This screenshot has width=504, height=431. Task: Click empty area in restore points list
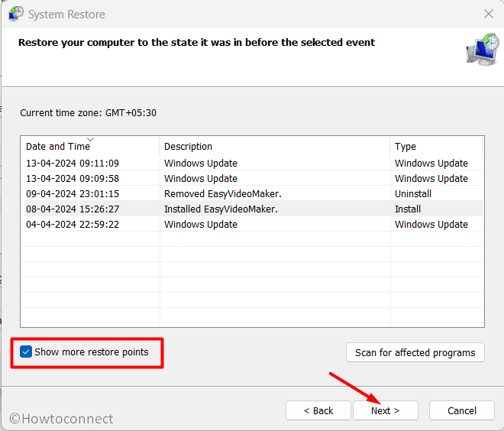click(252, 283)
